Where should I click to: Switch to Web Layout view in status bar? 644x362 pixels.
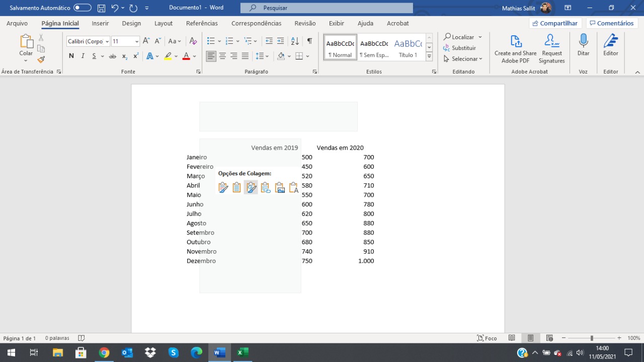(549, 338)
